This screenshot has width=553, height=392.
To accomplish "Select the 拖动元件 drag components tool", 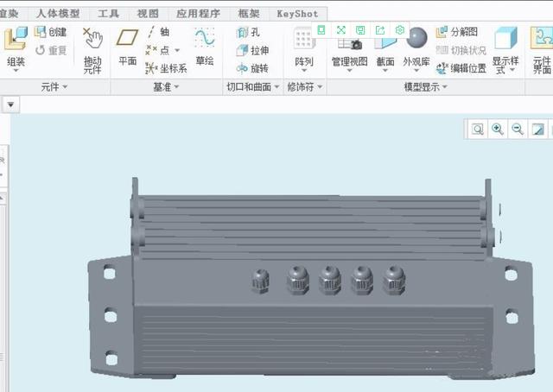I will pos(92,51).
